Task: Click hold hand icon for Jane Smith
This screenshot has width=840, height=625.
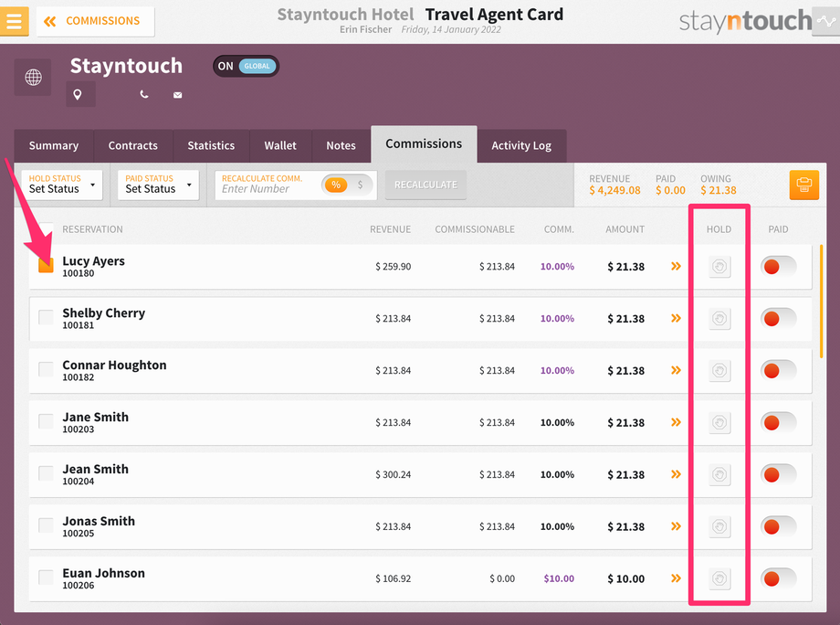Action: point(719,422)
